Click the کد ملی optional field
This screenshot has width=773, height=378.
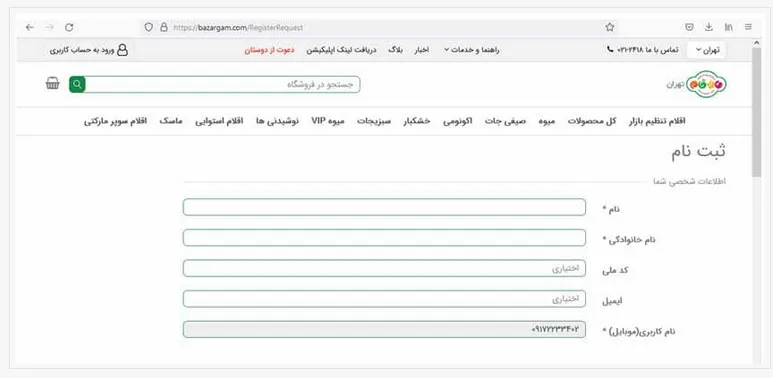384,268
